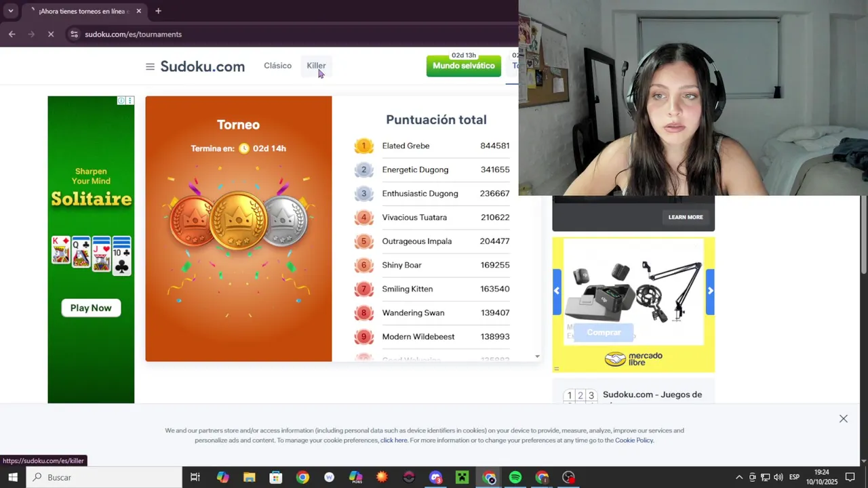Screen dimensions: 868x488
Task: Open the Pokeball app in the taskbar
Action: coord(409,477)
